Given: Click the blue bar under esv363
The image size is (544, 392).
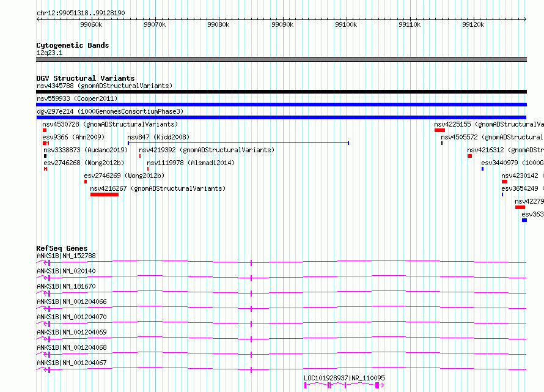Looking at the screenshot, I should tap(524, 220).
